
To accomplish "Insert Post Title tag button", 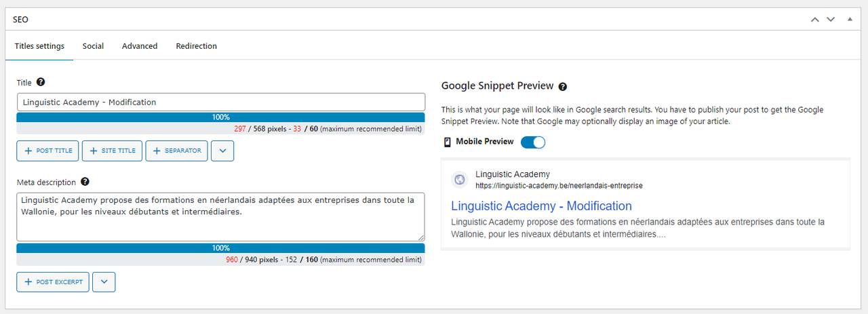I will click(x=48, y=151).
